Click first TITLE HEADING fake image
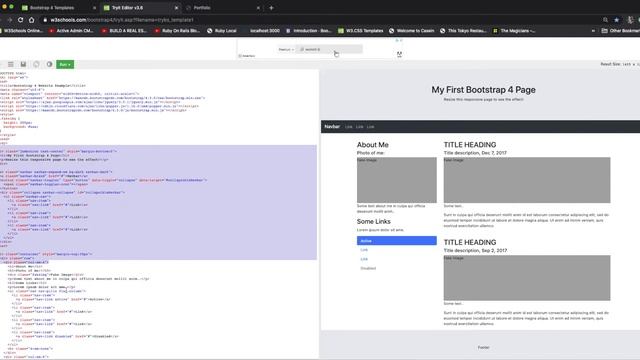 [527, 180]
